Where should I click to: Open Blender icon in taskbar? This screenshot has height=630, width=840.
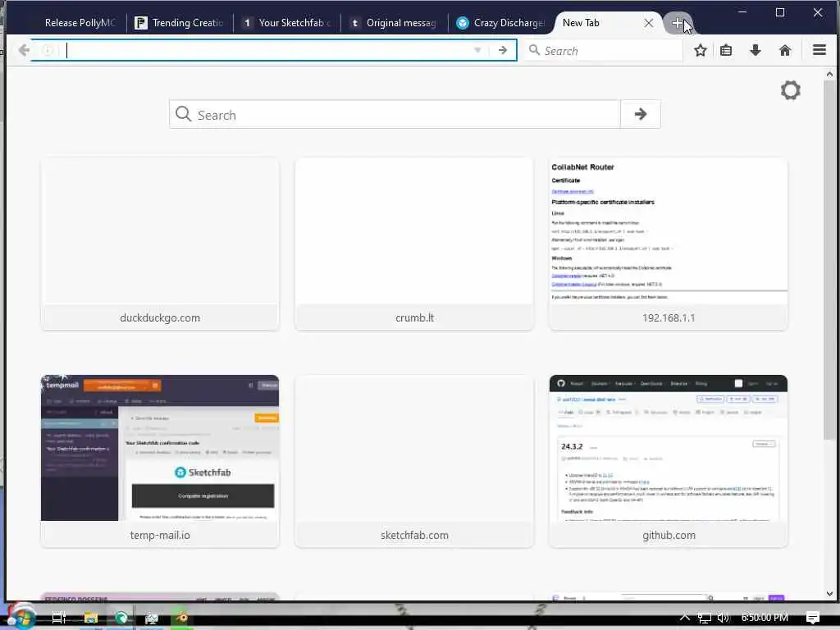[x=181, y=618]
